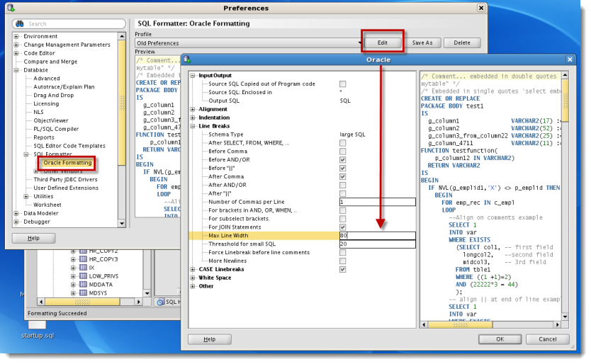This screenshot has height=364, width=591.
Task: Open SQL Editor Code Templates item
Action: tap(69, 146)
